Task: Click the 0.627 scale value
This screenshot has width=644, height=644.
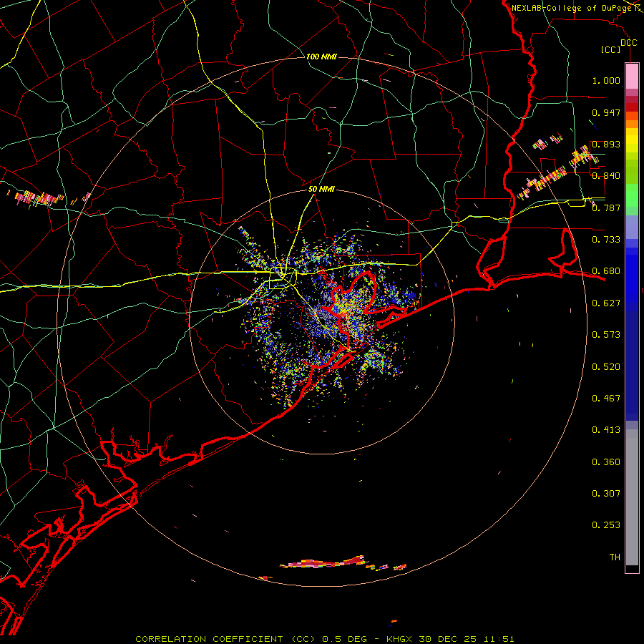Action: [x=606, y=303]
